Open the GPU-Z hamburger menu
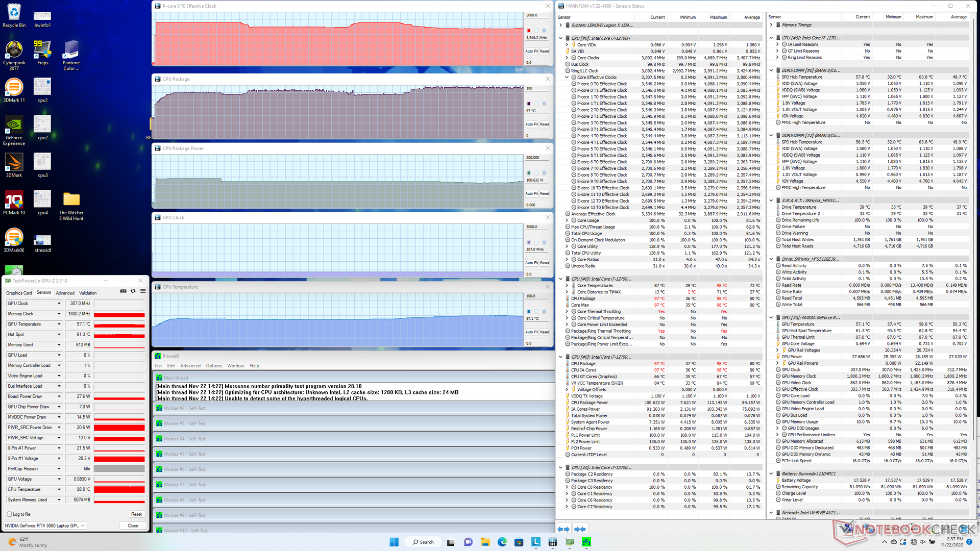The width and height of the screenshot is (980, 551). [x=143, y=291]
